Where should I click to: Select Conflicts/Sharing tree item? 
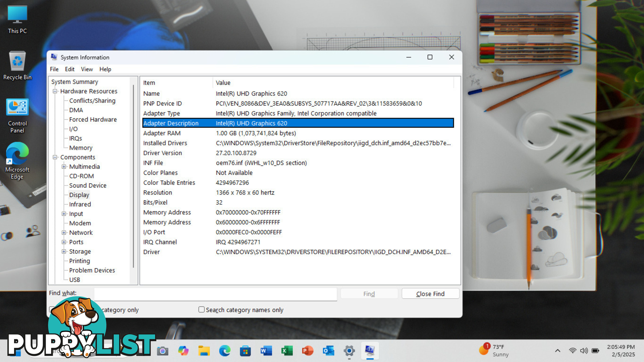click(92, 101)
